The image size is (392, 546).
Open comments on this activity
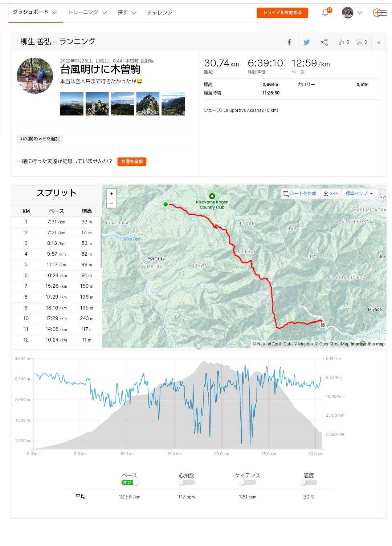[362, 43]
